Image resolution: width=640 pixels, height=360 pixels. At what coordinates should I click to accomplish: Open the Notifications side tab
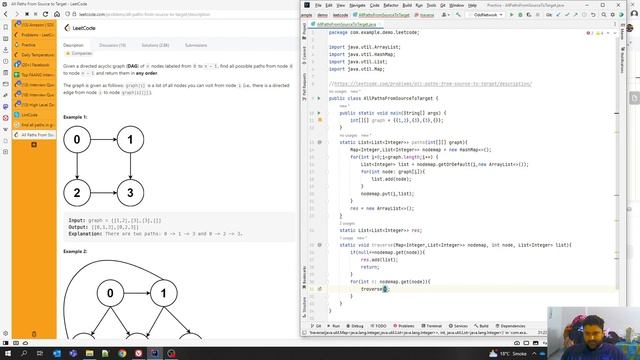[622, 60]
